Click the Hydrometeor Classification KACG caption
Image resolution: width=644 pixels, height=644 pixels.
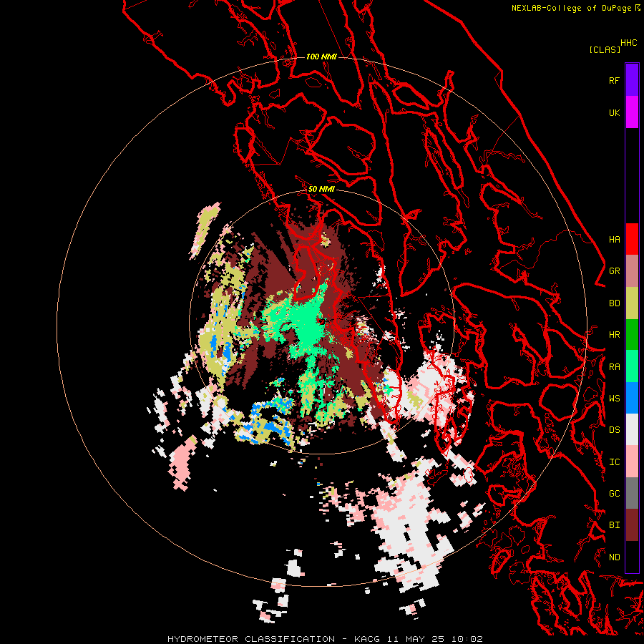(325, 639)
